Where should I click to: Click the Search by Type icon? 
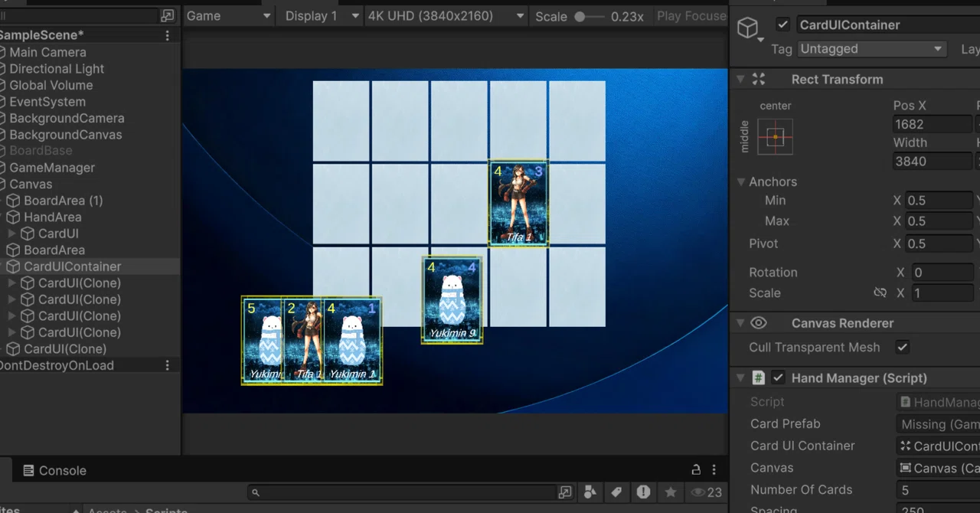(x=590, y=492)
